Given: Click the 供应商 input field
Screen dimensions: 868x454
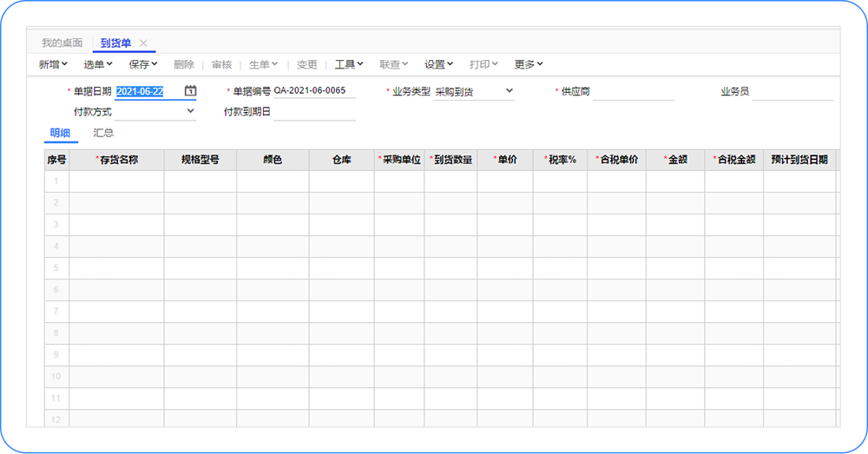Looking at the screenshot, I should 633,92.
